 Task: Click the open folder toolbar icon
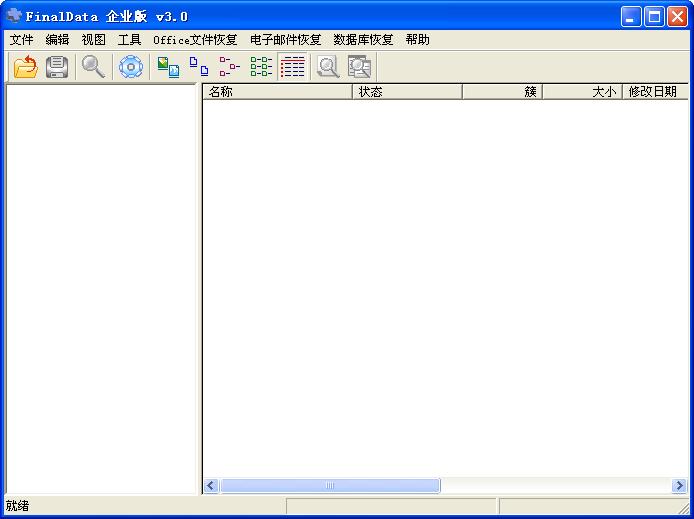26,67
